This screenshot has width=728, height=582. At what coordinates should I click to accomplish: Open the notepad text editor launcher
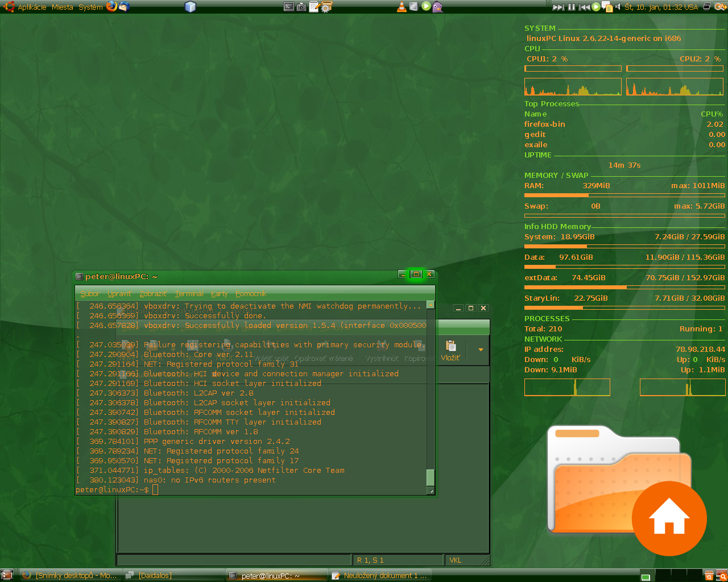pos(314,7)
